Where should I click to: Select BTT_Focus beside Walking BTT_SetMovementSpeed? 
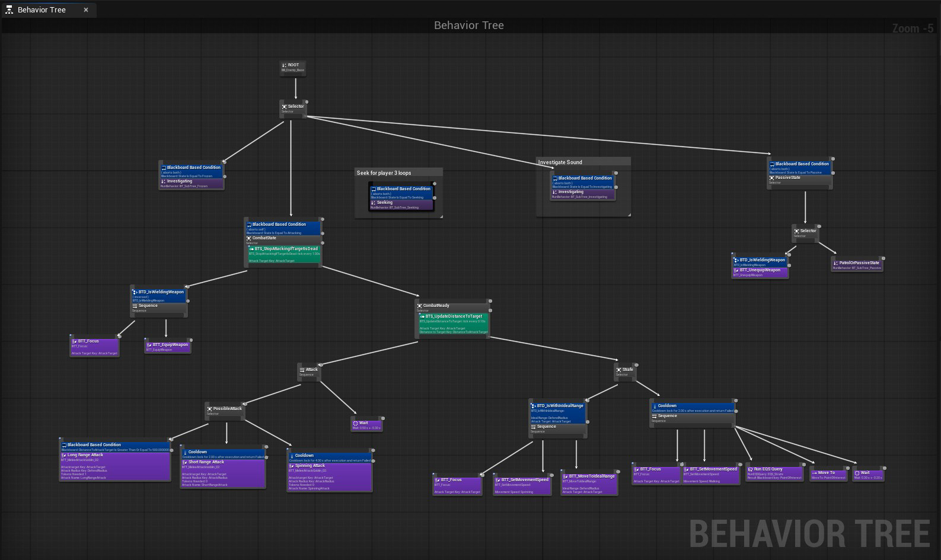656,475
